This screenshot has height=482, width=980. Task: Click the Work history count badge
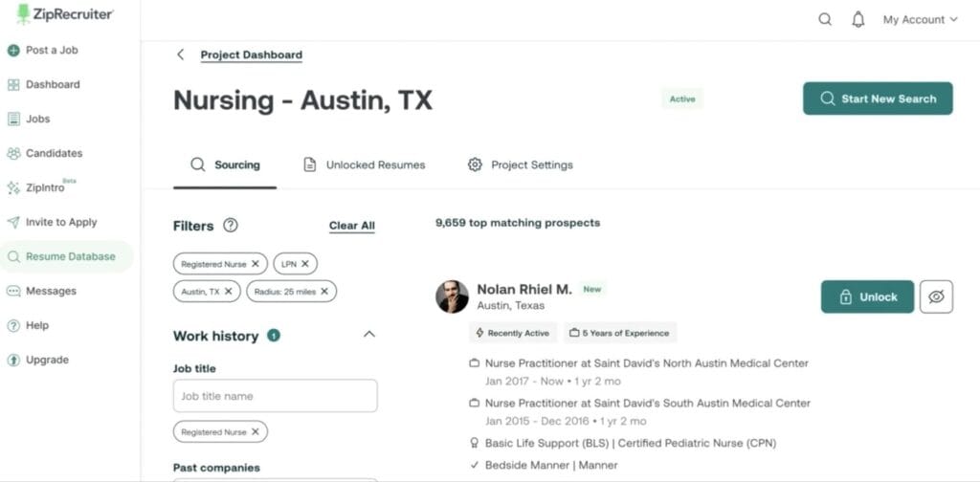tap(274, 336)
